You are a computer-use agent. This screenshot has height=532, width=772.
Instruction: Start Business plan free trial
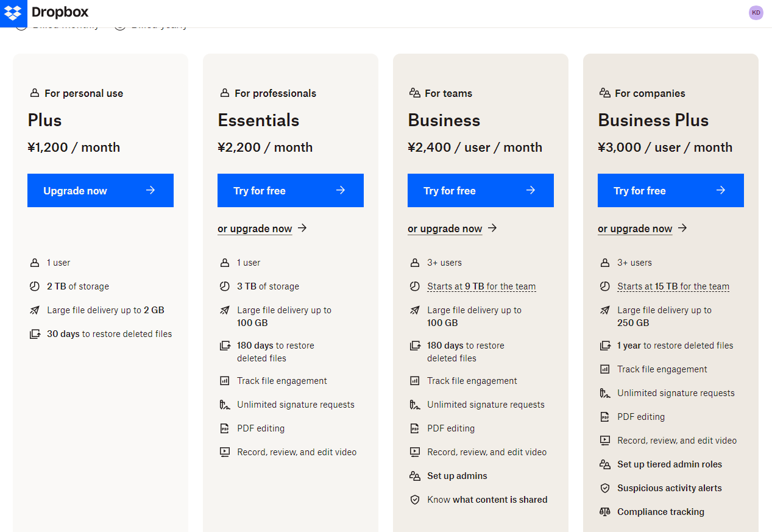click(481, 191)
